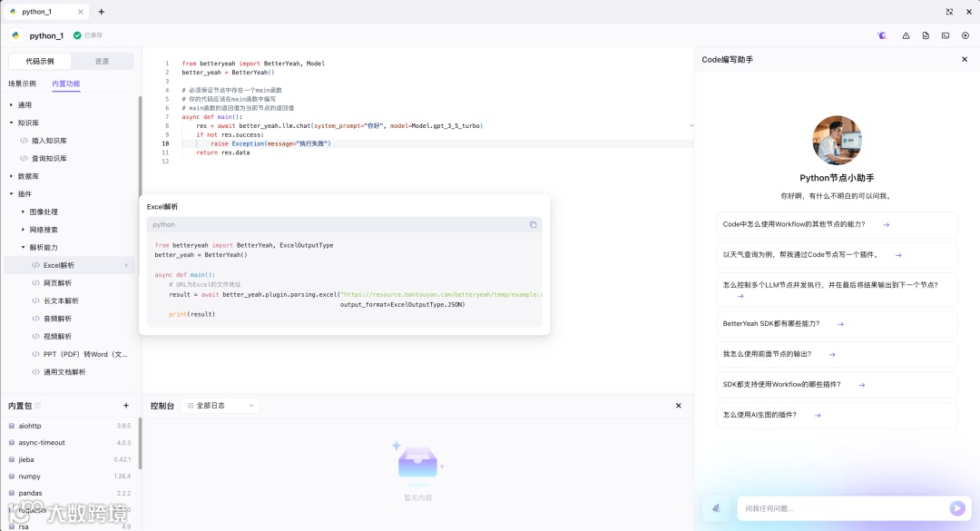Select pandas package row

coord(70,494)
